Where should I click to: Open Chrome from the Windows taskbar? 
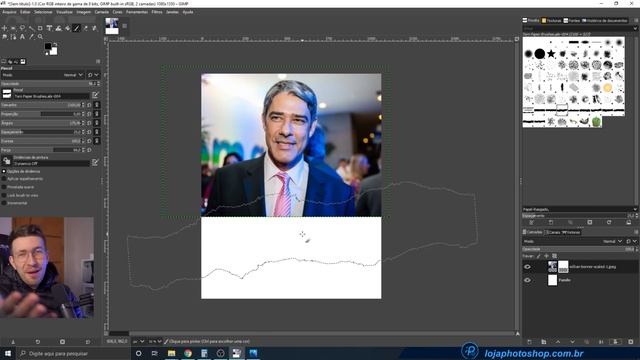(188, 353)
